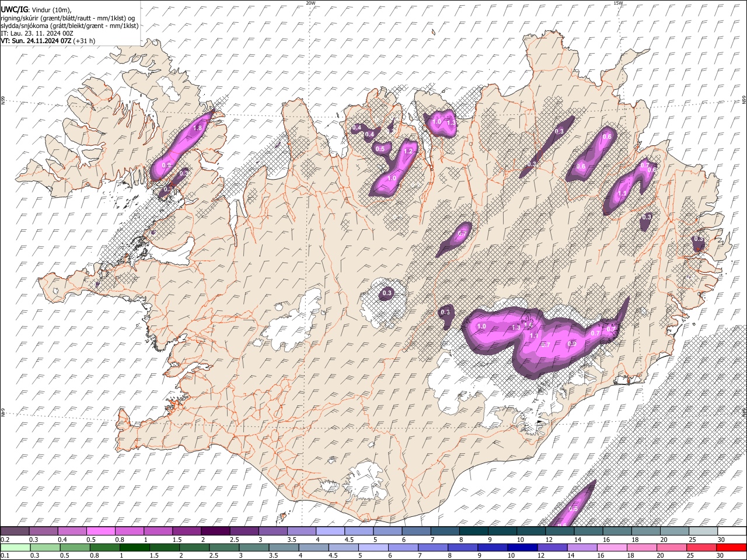Select the bright red 30 rain swatch
This screenshot has height=560, width=747.
[x=731, y=548]
